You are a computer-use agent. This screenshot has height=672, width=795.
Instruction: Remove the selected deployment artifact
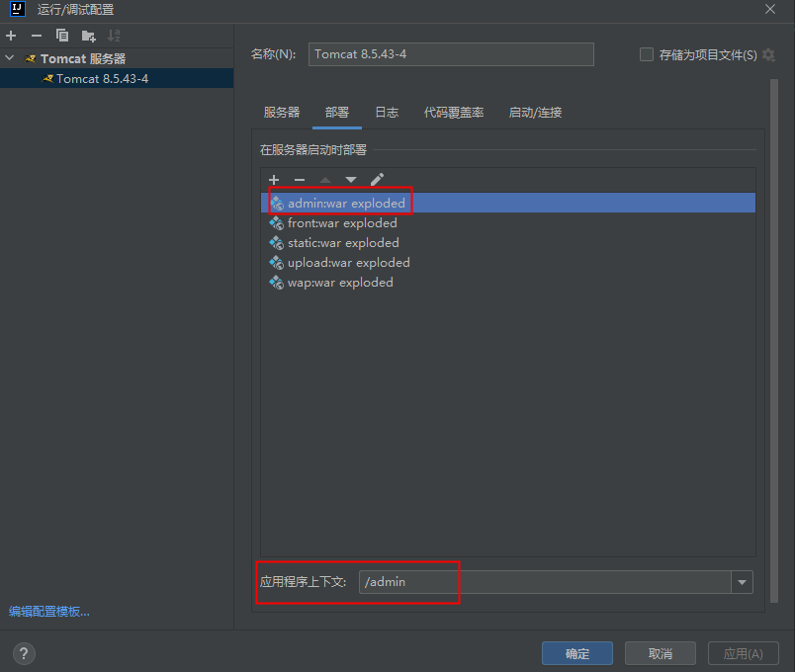(300, 180)
